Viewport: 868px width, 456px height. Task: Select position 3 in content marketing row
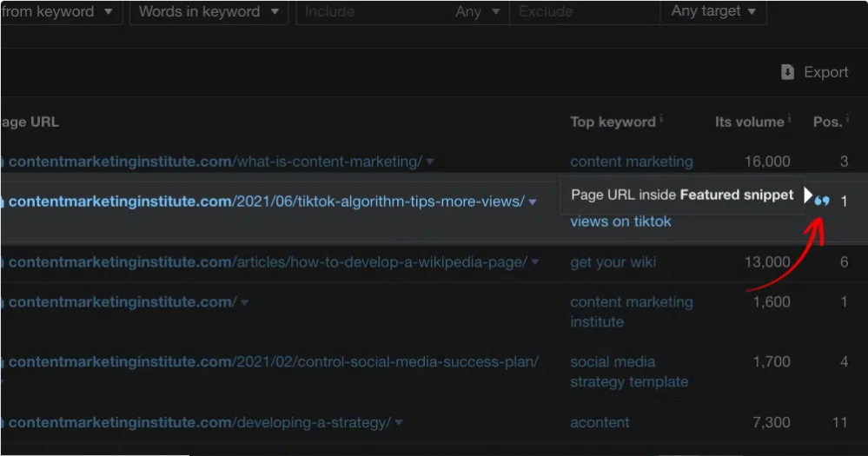click(x=844, y=162)
